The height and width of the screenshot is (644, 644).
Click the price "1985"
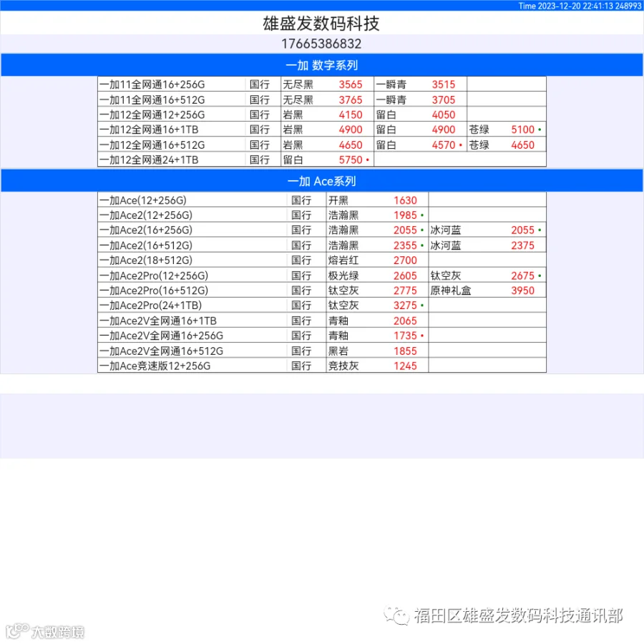(x=405, y=215)
